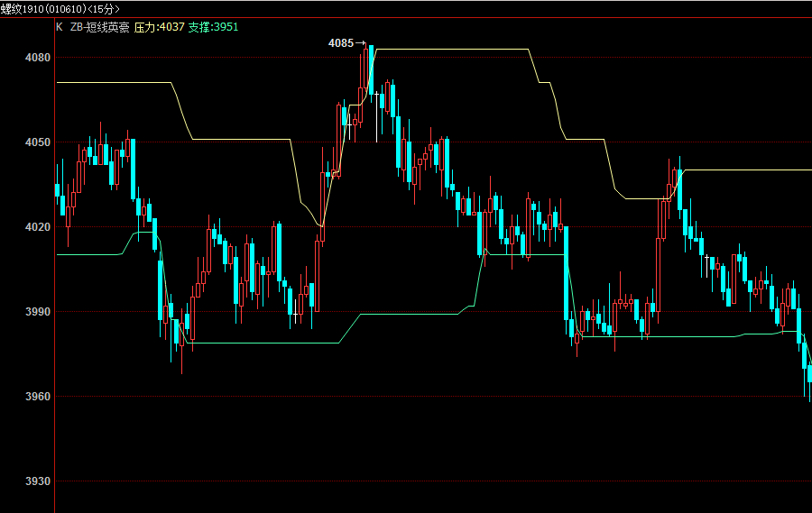Screen dimensions: 812x513
Task: Click the 4050 price axis label
Action: click(x=38, y=142)
